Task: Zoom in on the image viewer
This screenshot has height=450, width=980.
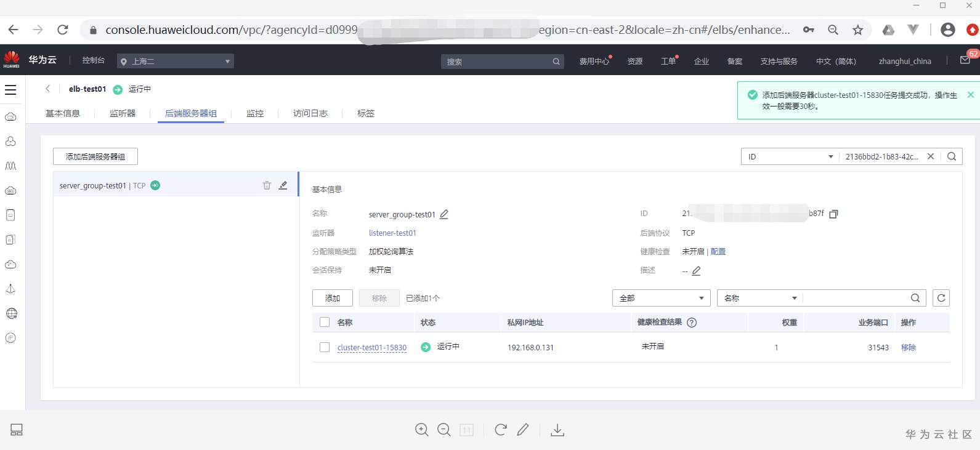Action: click(422, 430)
